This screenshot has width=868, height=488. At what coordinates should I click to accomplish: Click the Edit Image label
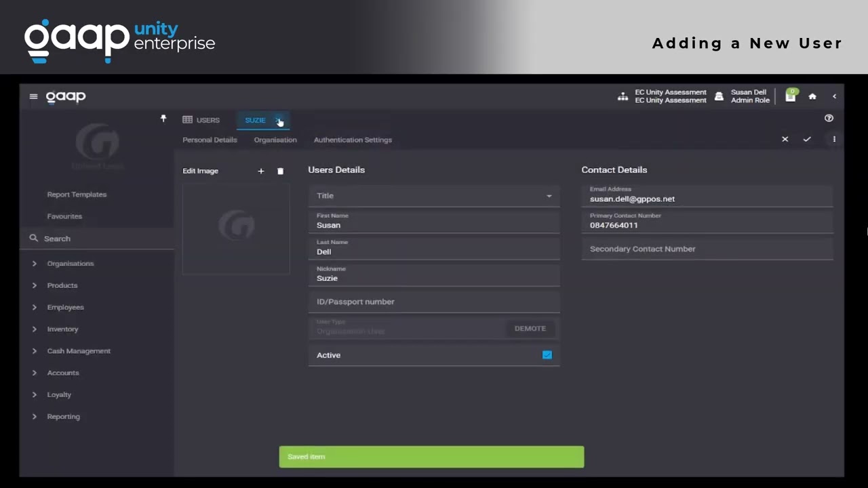tap(200, 171)
